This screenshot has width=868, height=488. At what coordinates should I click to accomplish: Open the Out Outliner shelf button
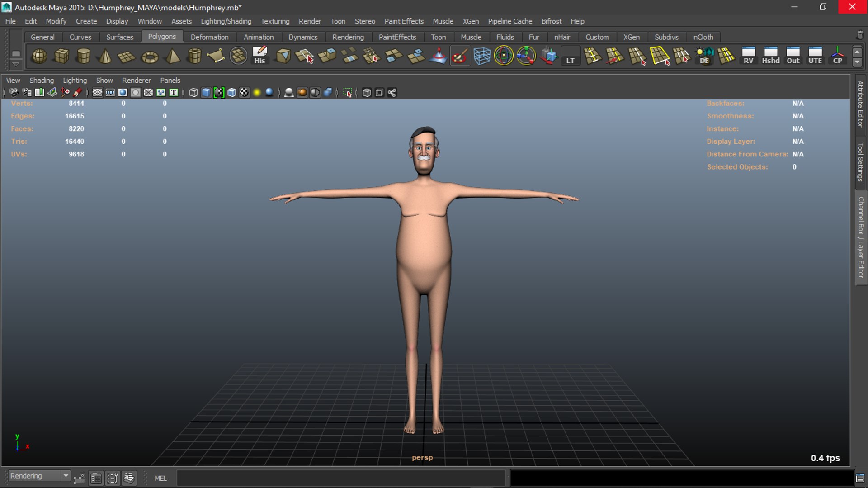tap(793, 56)
